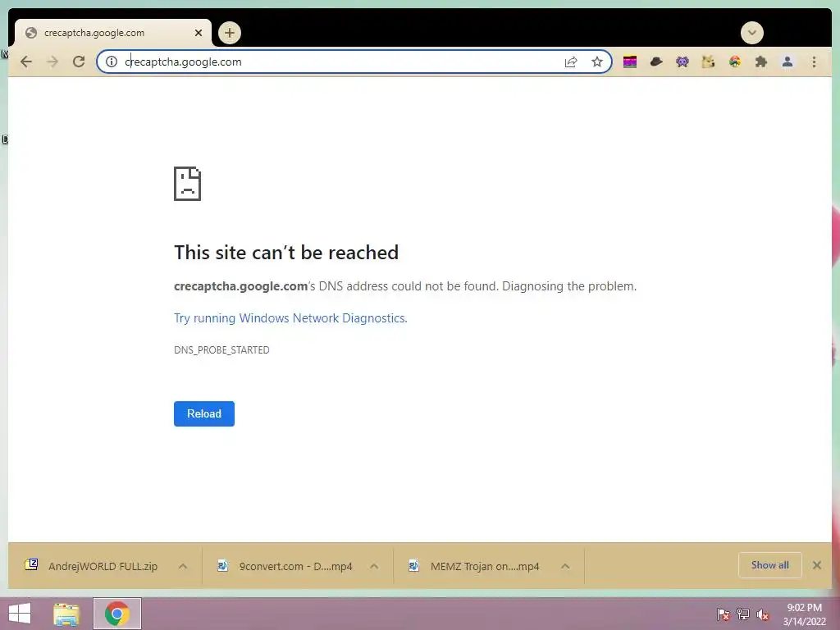Viewport: 840px width, 630px height.
Task: Close the crecaptcha.google.com tab
Action: click(x=199, y=33)
